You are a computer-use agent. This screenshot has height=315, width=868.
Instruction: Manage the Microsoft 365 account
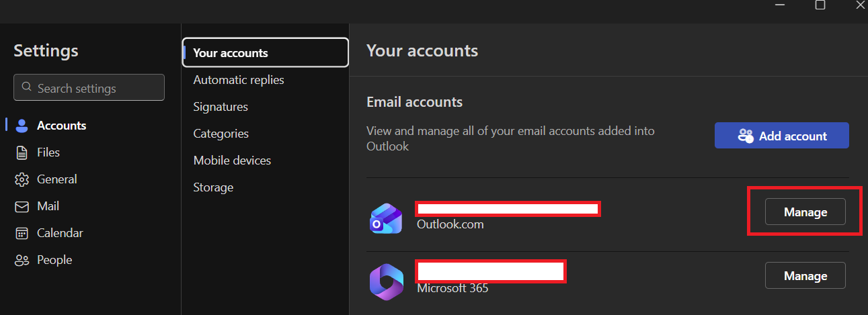(x=805, y=275)
